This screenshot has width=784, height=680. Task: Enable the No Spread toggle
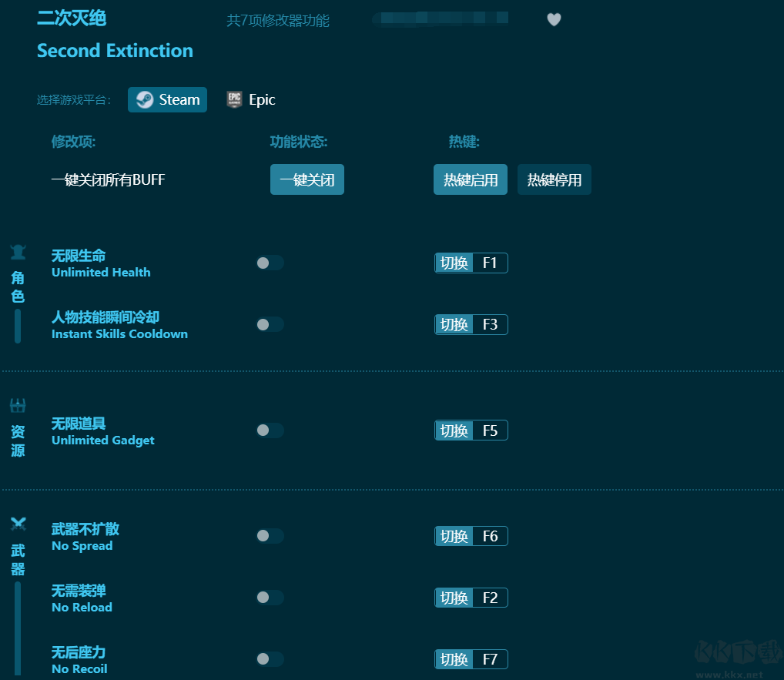pos(270,536)
